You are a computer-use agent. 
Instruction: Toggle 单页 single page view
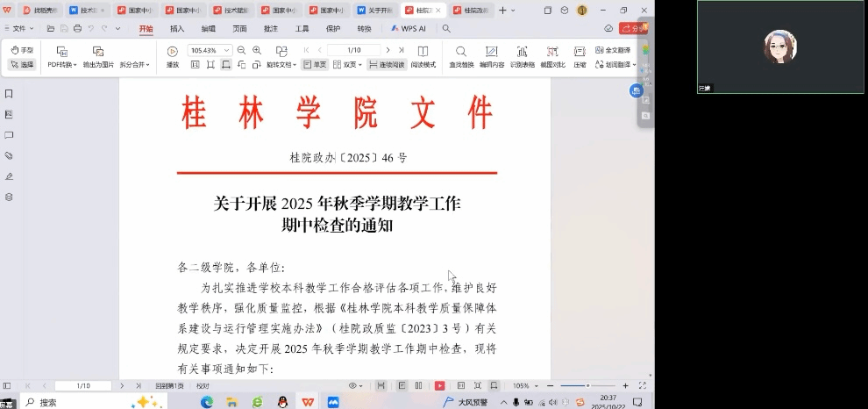(x=315, y=65)
